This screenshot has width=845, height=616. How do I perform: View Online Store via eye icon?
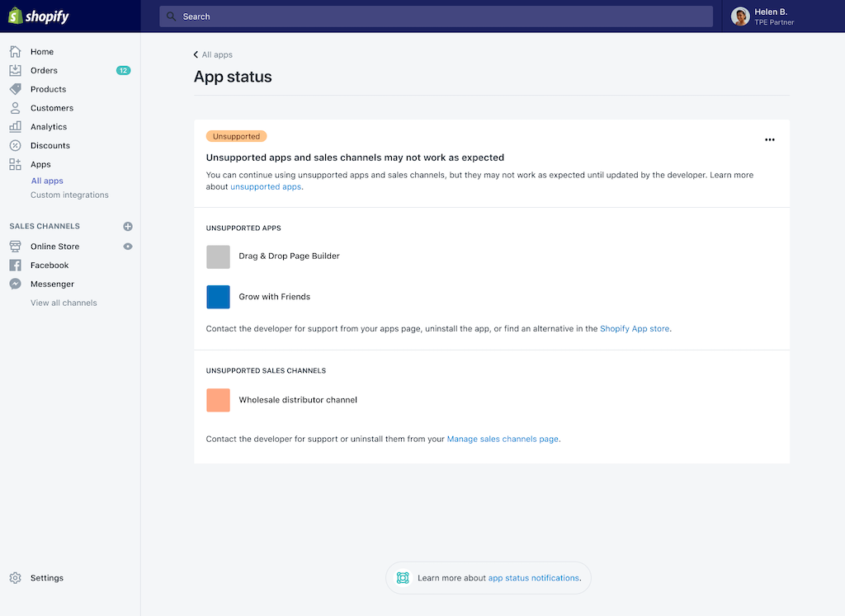click(x=128, y=247)
